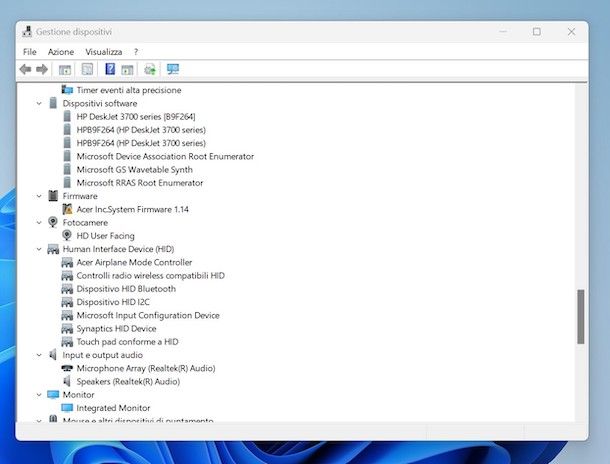The width and height of the screenshot is (610, 464).
Task: Click the update driver toolbar icon
Action: click(x=150, y=70)
